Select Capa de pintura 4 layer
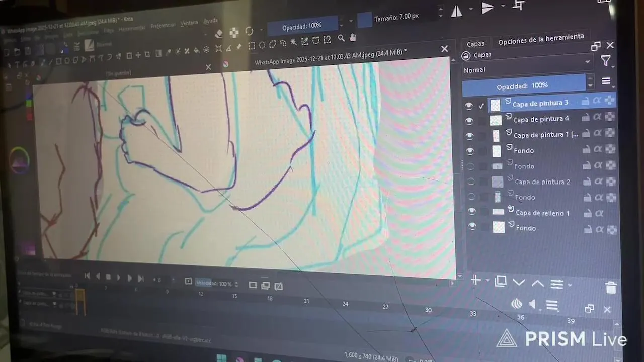 541,119
